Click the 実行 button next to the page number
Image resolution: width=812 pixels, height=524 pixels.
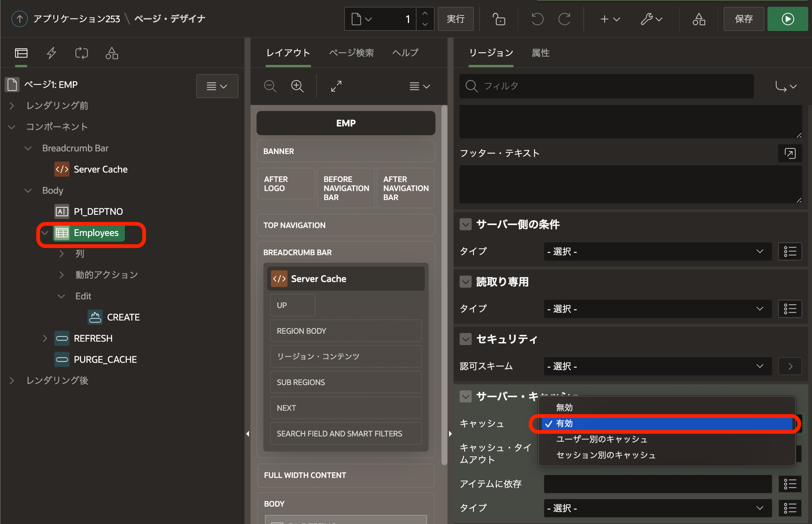(455, 19)
